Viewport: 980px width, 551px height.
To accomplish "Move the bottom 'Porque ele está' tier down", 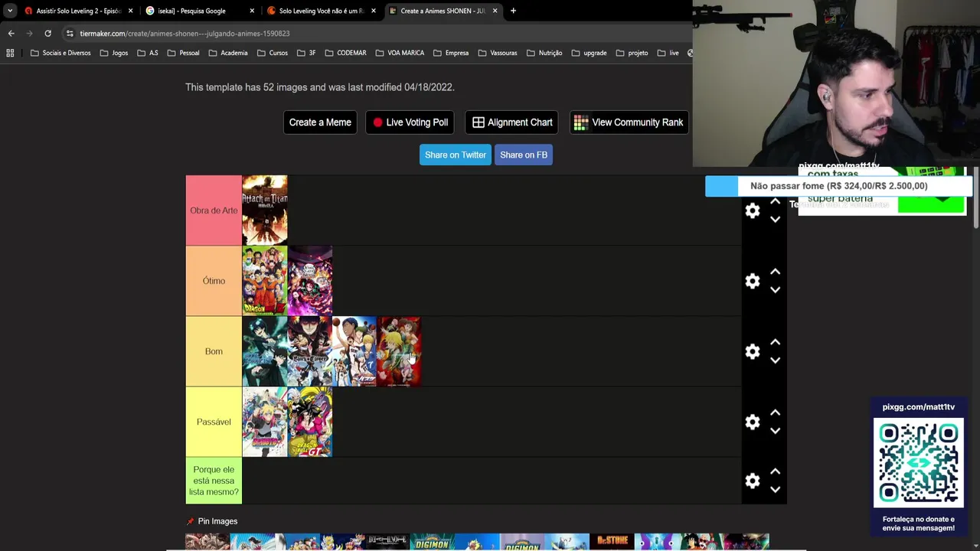I will click(775, 490).
